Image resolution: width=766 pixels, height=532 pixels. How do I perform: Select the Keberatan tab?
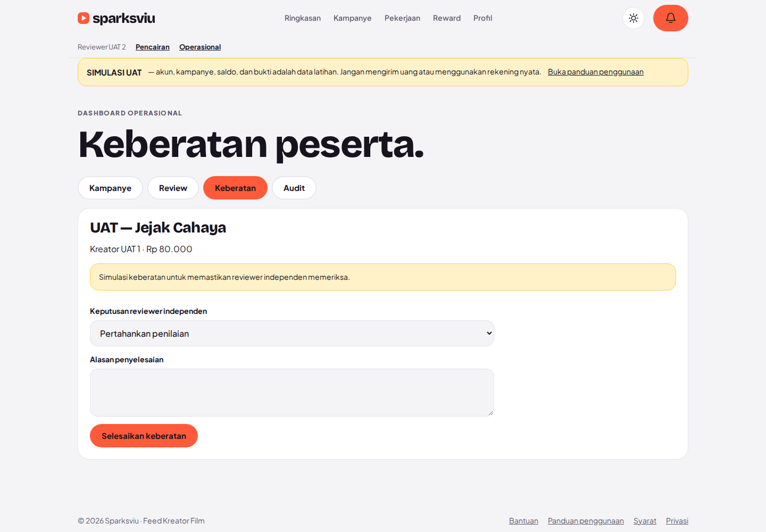point(235,188)
